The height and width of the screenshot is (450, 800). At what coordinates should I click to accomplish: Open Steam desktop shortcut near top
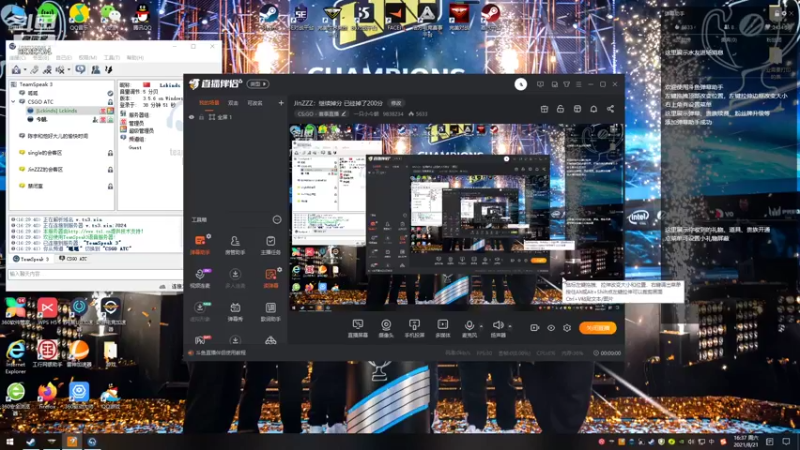268,16
